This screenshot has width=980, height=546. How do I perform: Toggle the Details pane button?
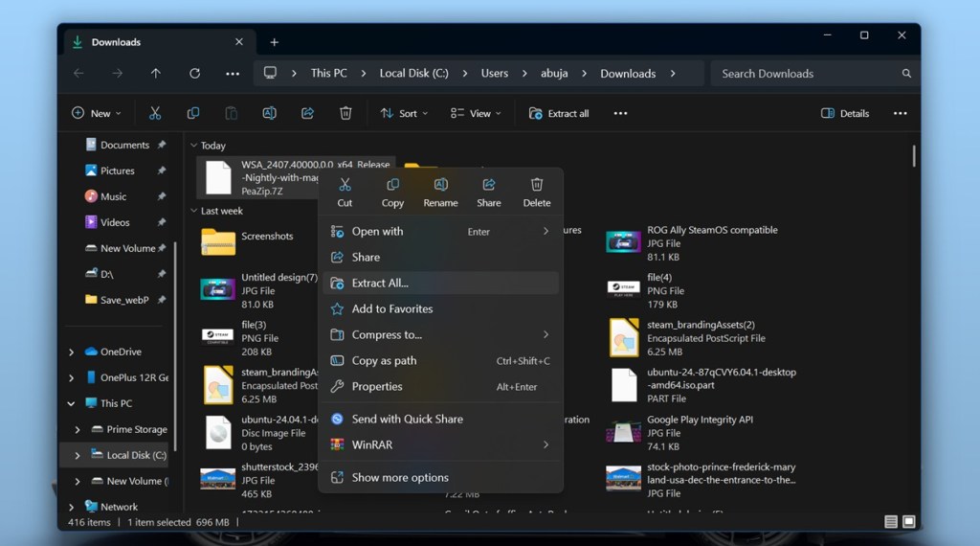845,113
